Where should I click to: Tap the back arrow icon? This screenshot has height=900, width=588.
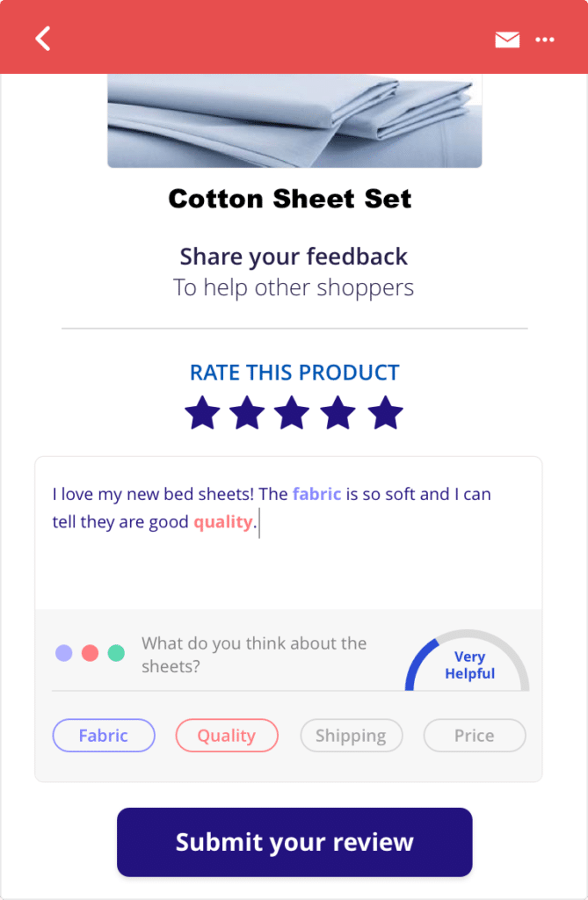click(42, 38)
